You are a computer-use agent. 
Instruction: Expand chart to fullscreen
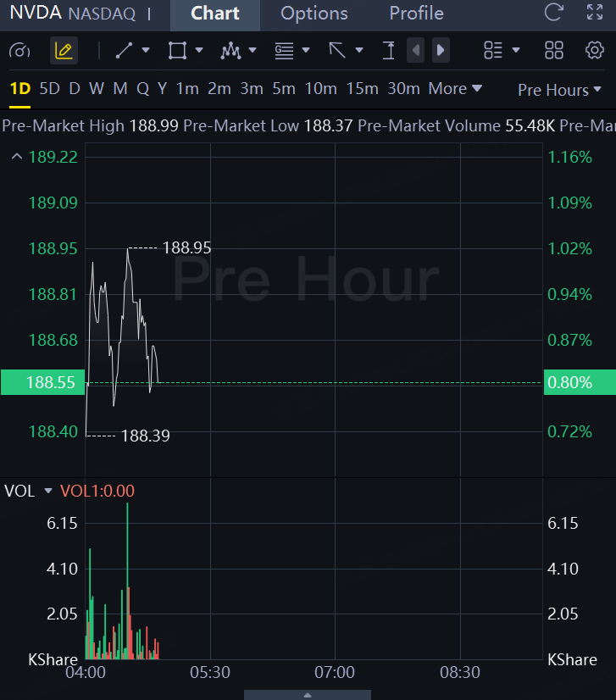point(595,13)
